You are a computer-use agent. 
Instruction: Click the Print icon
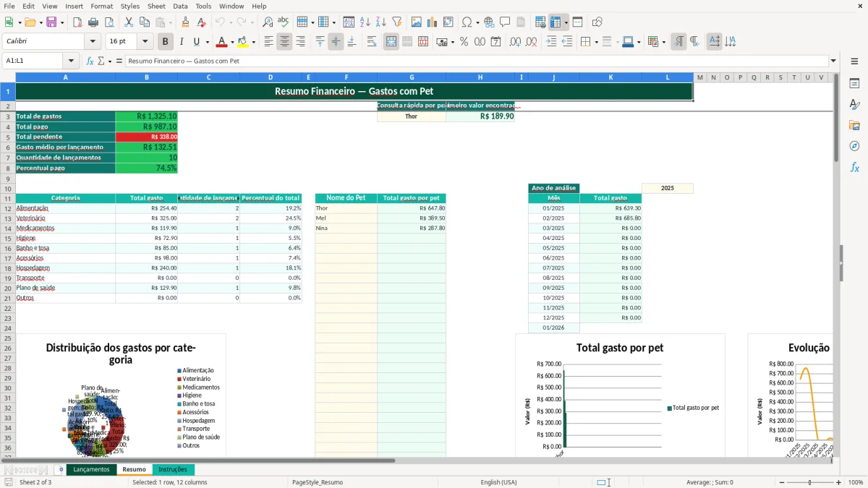(93, 22)
